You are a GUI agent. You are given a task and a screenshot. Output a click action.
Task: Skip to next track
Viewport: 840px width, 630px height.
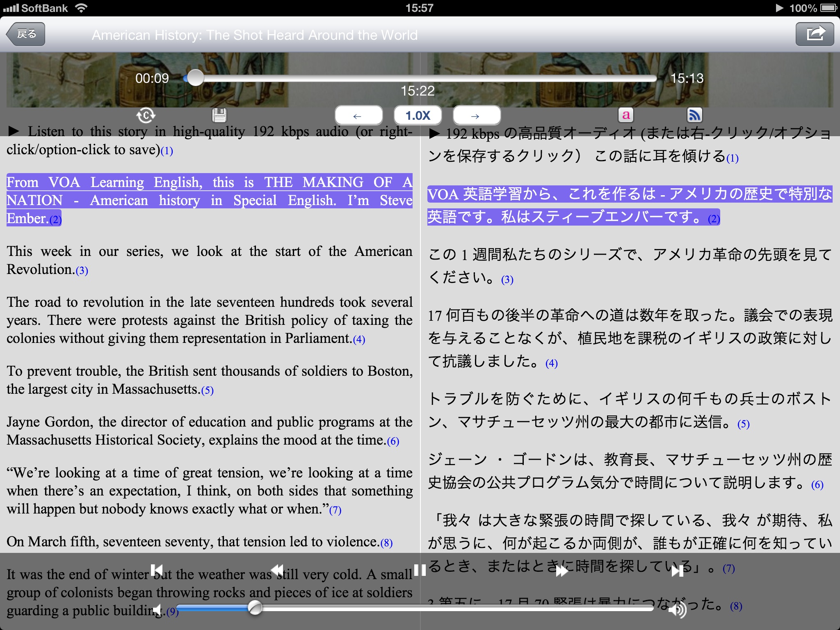[x=678, y=571]
